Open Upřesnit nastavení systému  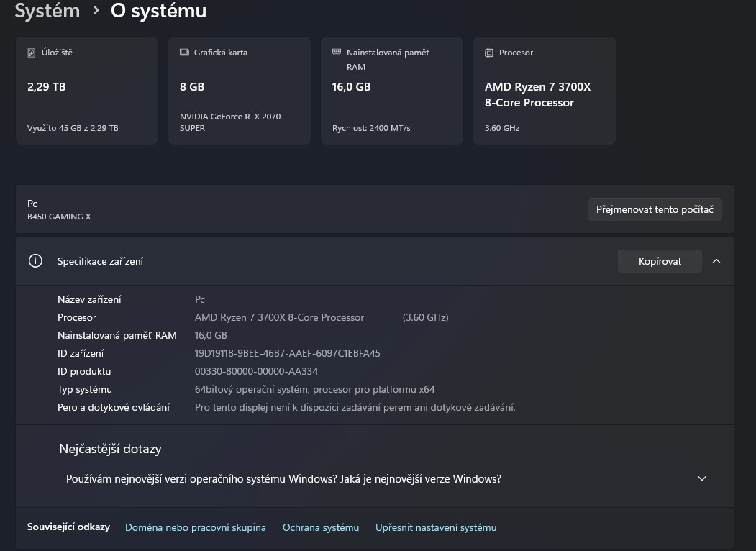tap(435, 527)
